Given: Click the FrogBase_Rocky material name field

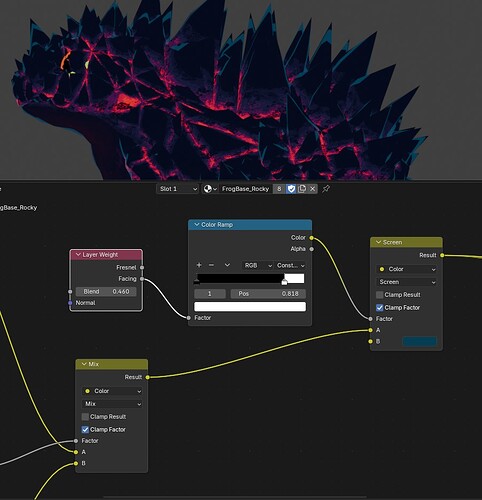Looking at the screenshot, I should coord(245,189).
